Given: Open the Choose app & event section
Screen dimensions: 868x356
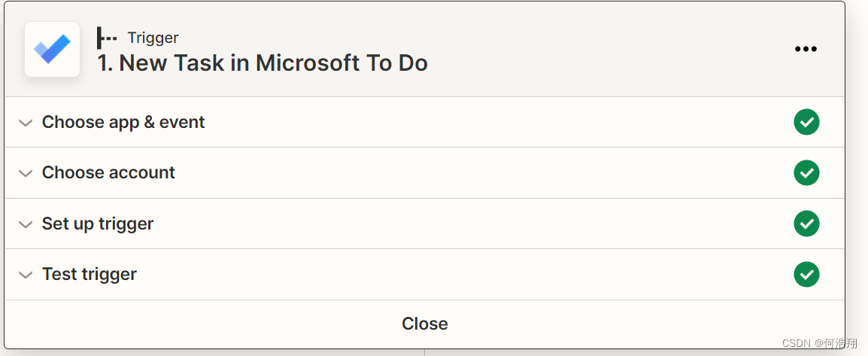Looking at the screenshot, I should (x=123, y=122).
